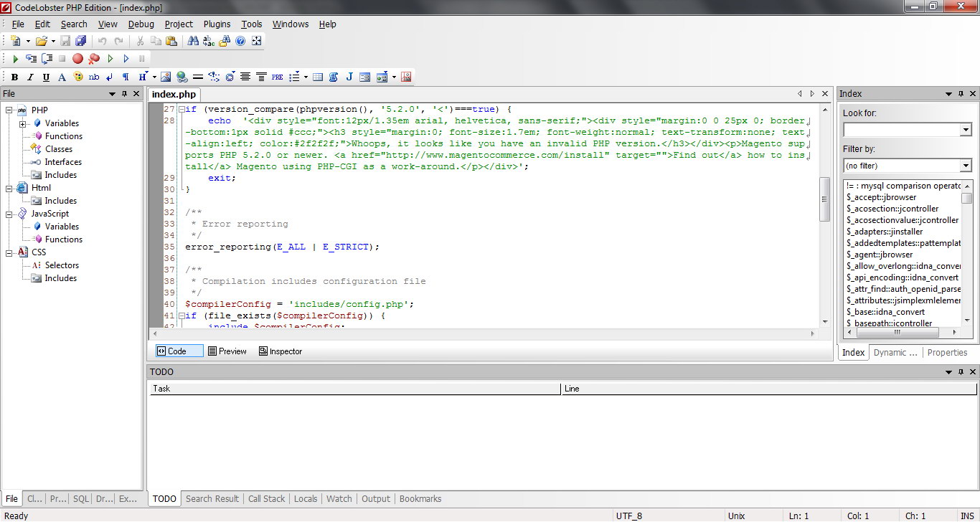
Task: Open help with the blue question icon
Action: click(x=241, y=41)
